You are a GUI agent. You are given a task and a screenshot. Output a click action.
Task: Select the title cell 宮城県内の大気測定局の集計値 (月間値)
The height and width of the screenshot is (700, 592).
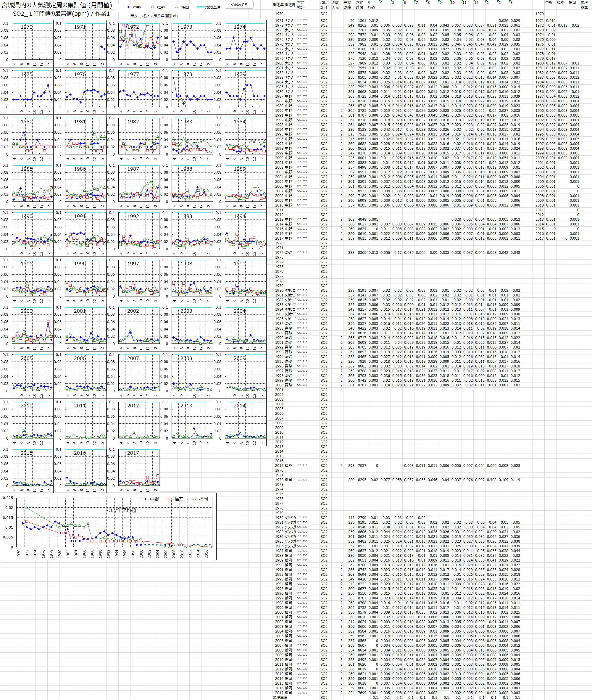coord(57,5)
